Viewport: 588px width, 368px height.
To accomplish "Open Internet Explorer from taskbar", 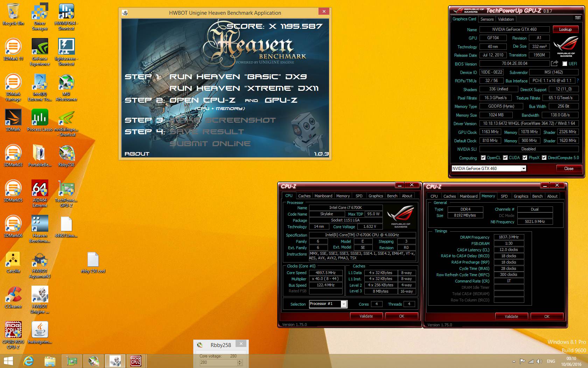I will 28,361.
